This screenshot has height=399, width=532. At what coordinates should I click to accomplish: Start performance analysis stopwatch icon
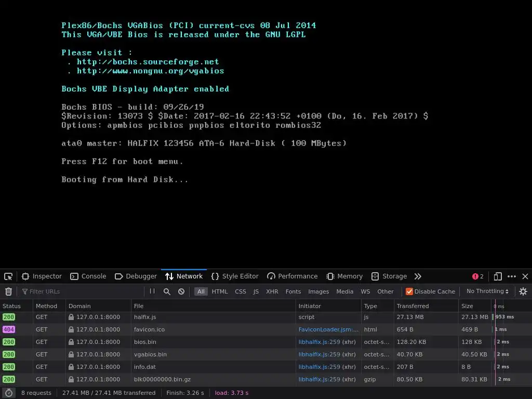9,393
